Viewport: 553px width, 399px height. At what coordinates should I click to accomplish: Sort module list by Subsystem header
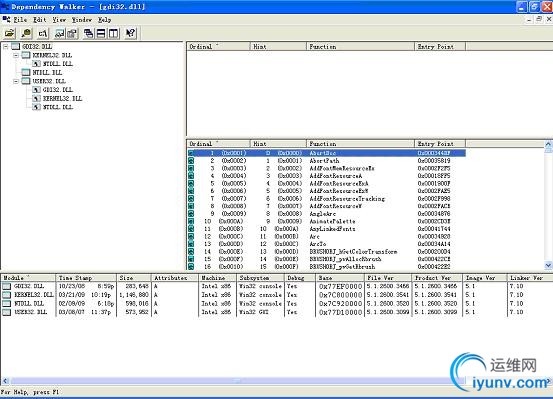coord(260,278)
